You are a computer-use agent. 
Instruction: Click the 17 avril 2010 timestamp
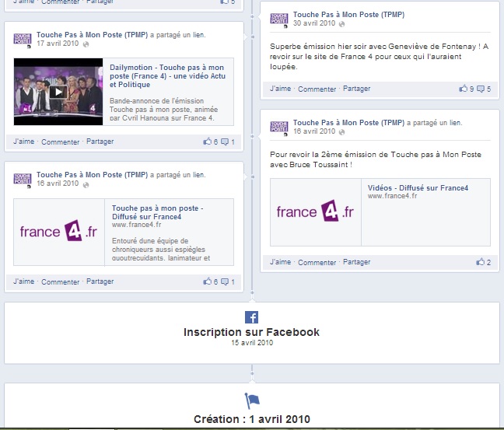[58, 44]
